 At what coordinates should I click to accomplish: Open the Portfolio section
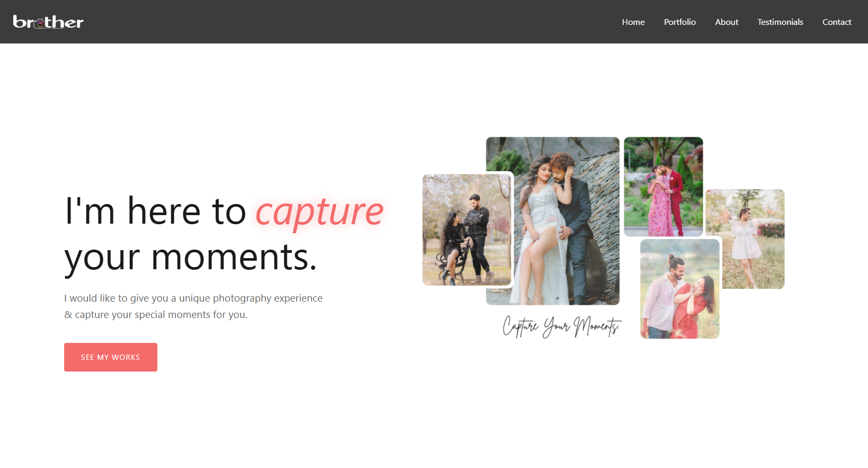coord(679,22)
